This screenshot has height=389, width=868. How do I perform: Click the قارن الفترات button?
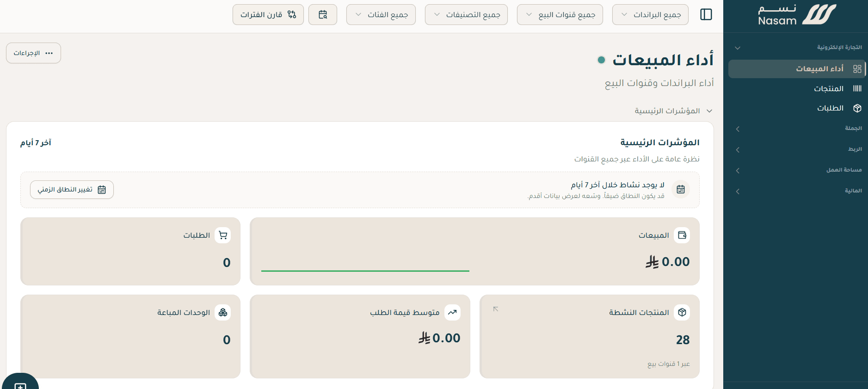coord(268,14)
